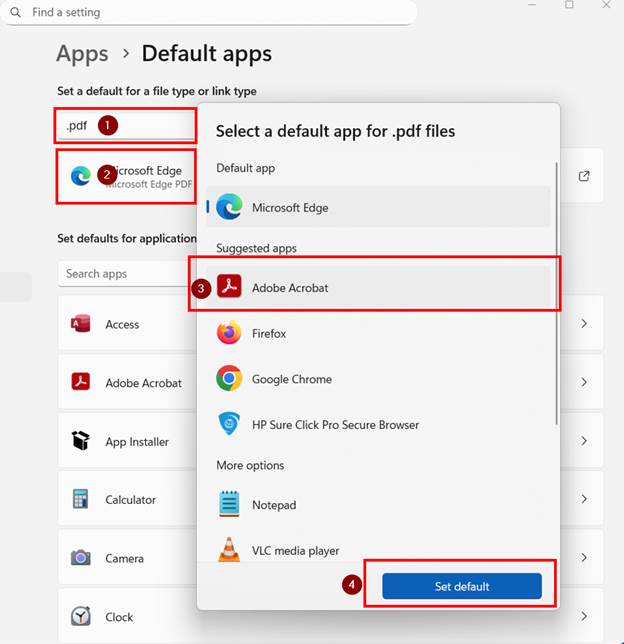This screenshot has height=644, width=624.
Task: Click the More options heading
Action: [x=250, y=465]
